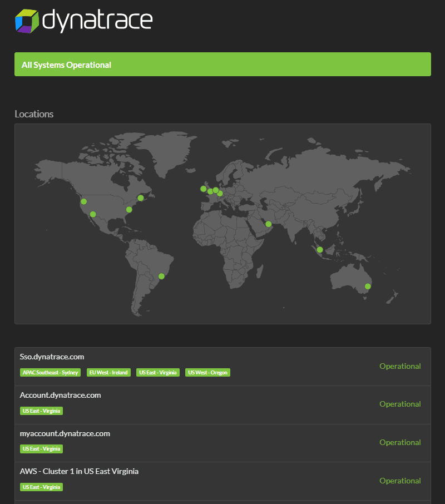Click EU West - Ireland tag

[x=108, y=373]
